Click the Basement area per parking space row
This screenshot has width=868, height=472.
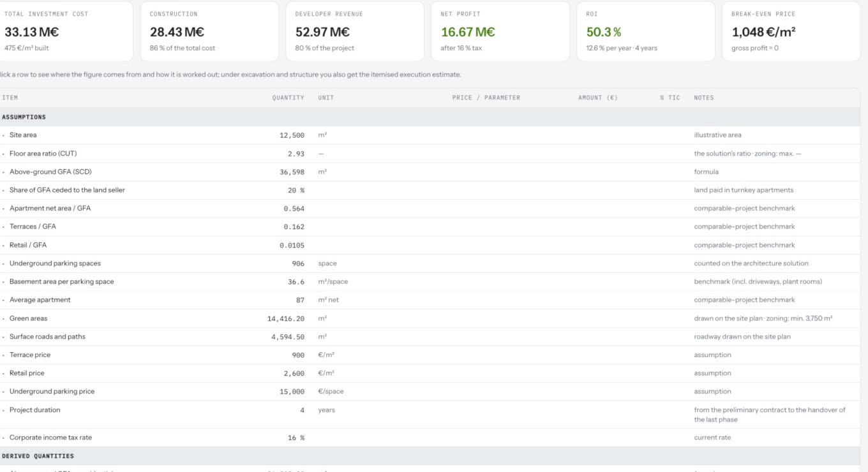(430, 281)
